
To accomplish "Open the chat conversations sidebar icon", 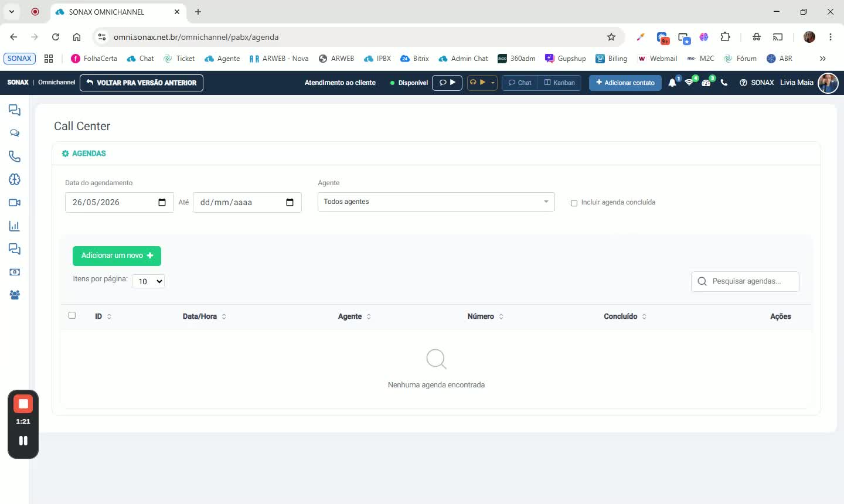I will pos(15,110).
